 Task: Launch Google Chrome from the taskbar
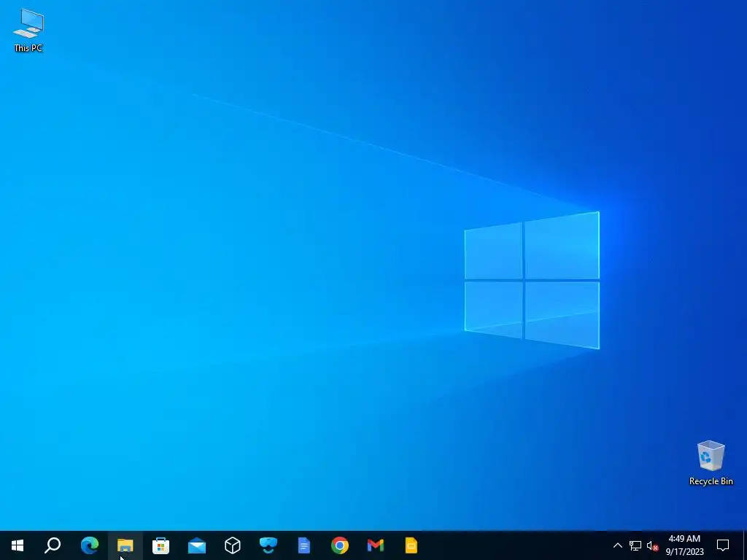[340, 545]
